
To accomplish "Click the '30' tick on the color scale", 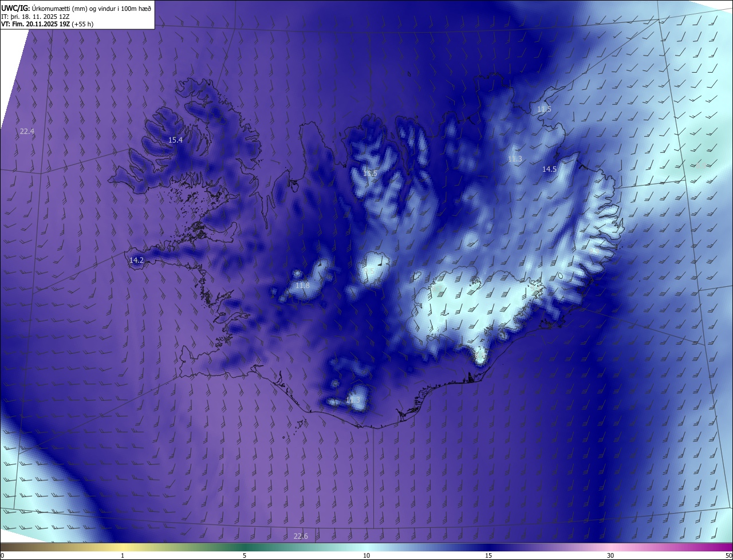I will (x=610, y=555).
